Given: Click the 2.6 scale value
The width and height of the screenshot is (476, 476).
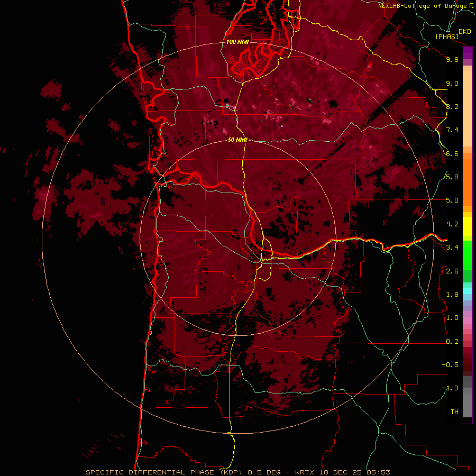Looking at the screenshot, I should (452, 271).
